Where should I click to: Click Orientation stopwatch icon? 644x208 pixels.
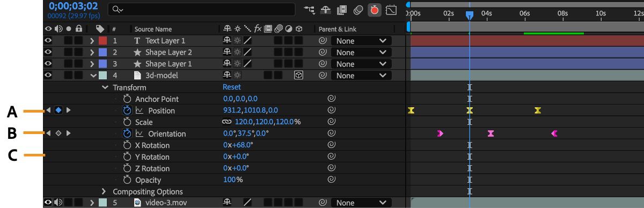(127, 133)
